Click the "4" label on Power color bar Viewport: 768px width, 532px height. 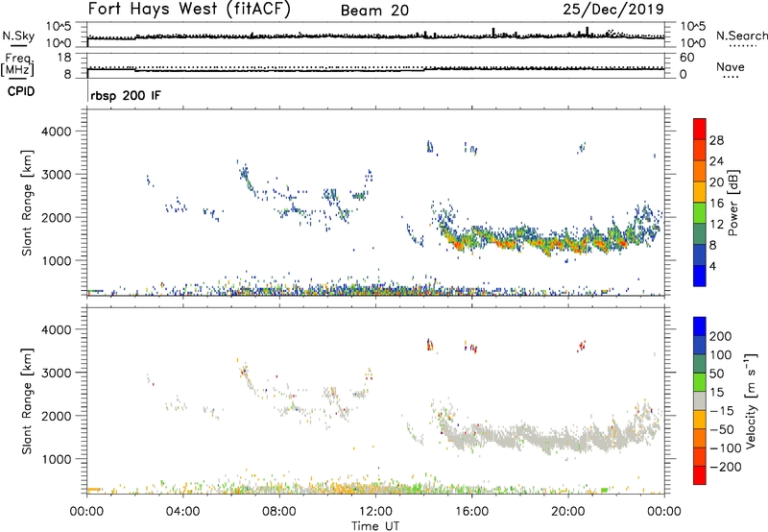coord(712,266)
